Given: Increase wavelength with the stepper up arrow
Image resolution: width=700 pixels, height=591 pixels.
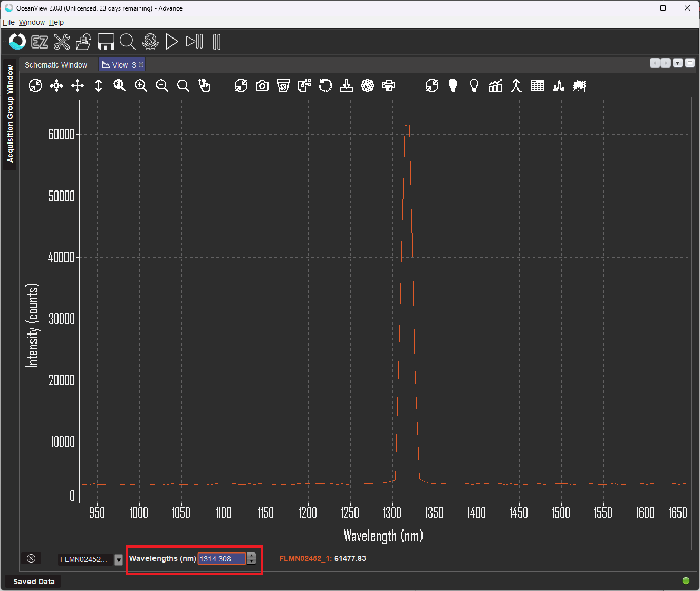Looking at the screenshot, I should click(252, 556).
